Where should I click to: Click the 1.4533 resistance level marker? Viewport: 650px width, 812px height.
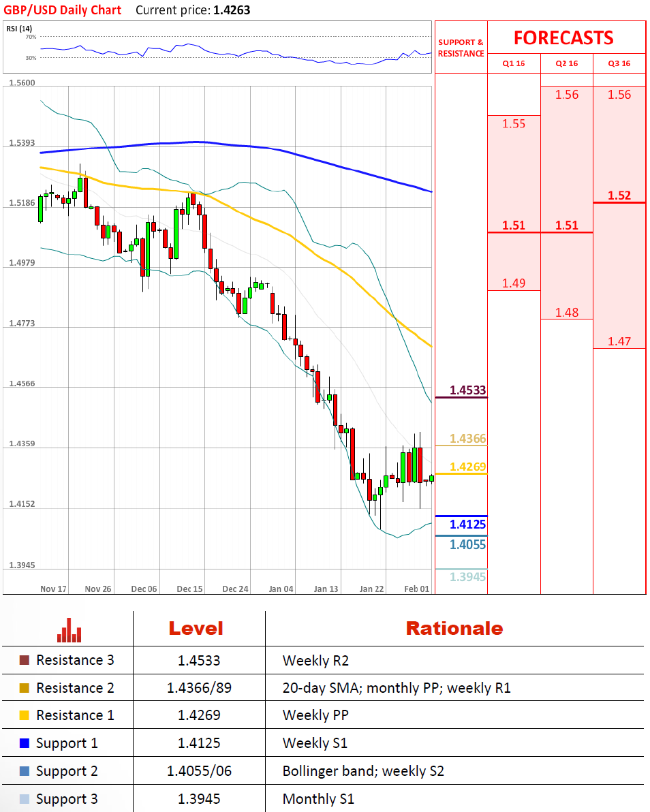click(x=467, y=390)
